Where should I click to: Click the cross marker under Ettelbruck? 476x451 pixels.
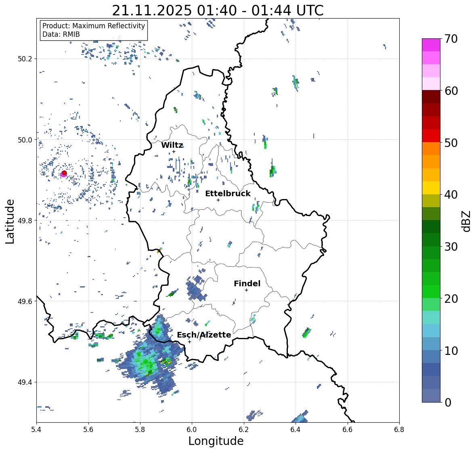218,200
